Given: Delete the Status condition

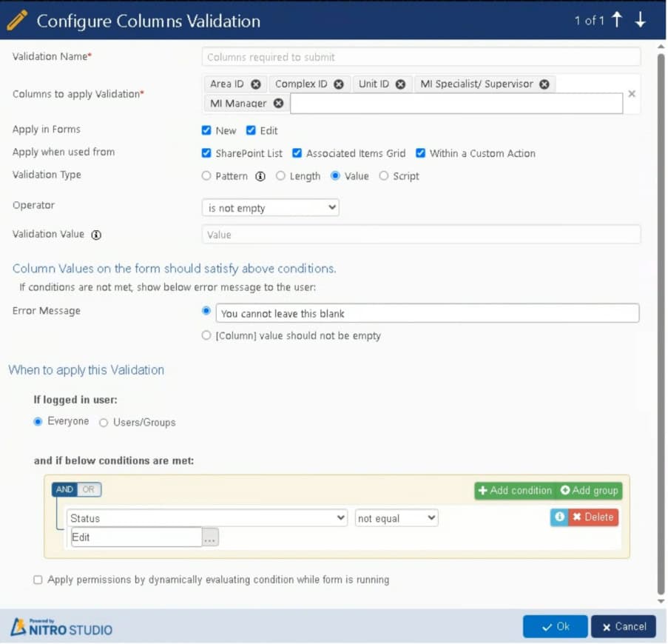Looking at the screenshot, I should [593, 517].
